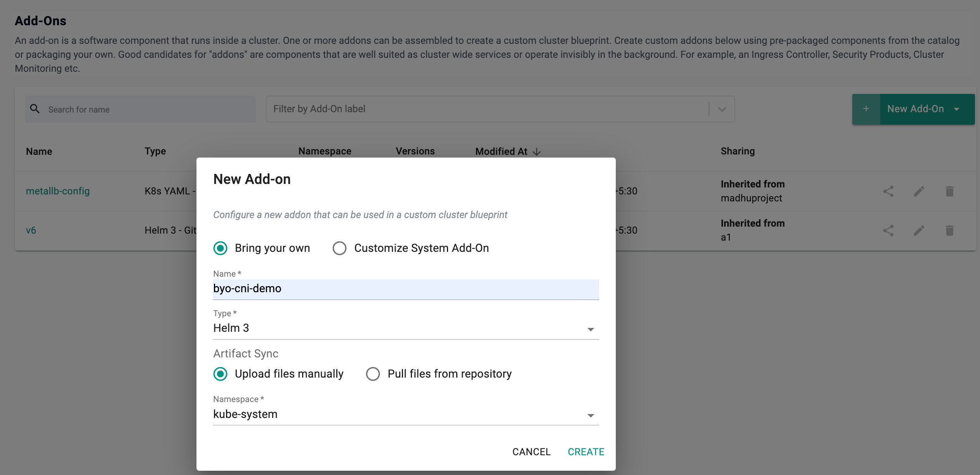Select Customize System Add-On option
This screenshot has height=475, width=980.
click(340, 248)
